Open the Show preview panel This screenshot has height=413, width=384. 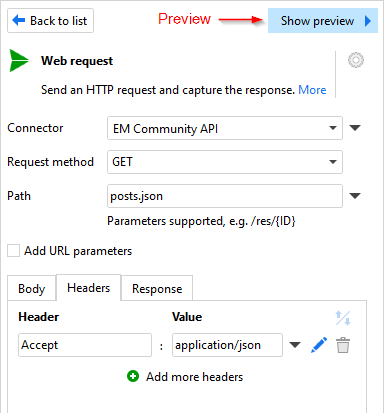pyautogui.click(x=323, y=21)
